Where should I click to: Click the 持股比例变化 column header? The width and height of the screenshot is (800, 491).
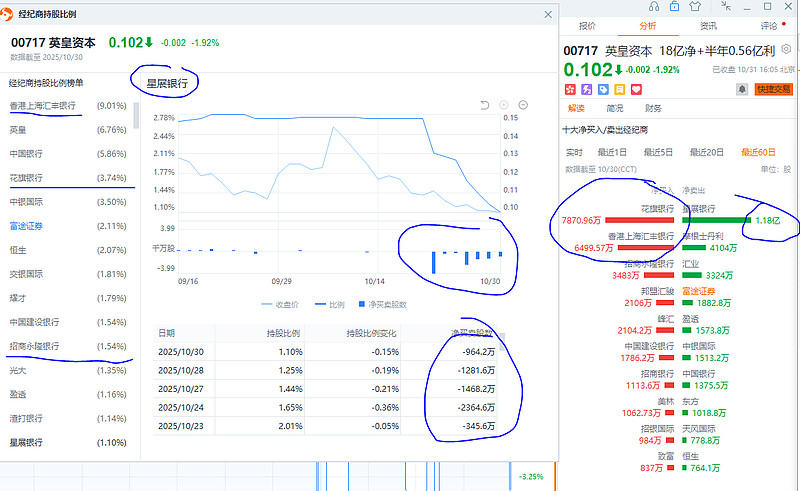371,333
